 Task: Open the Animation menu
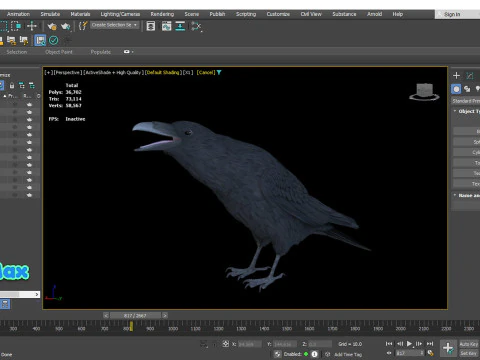18,14
